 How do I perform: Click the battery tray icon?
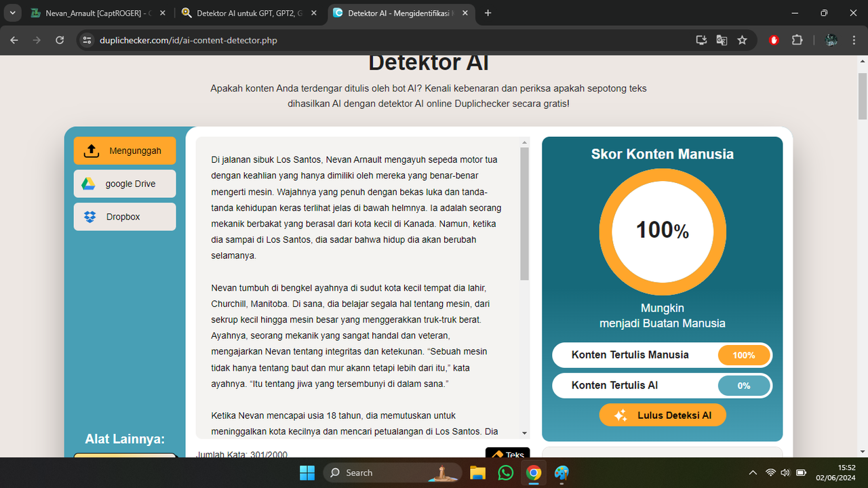coord(801,472)
